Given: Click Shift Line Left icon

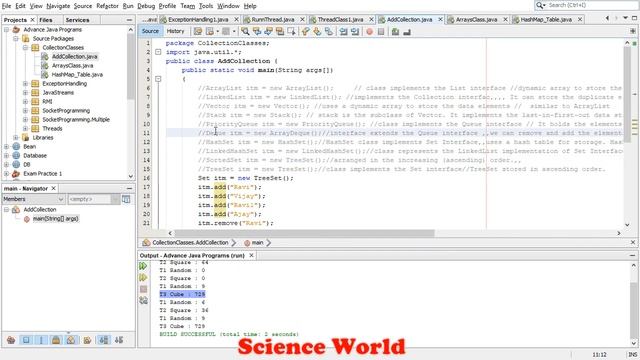Looking at the screenshot, I should pyautogui.click(x=343, y=31).
